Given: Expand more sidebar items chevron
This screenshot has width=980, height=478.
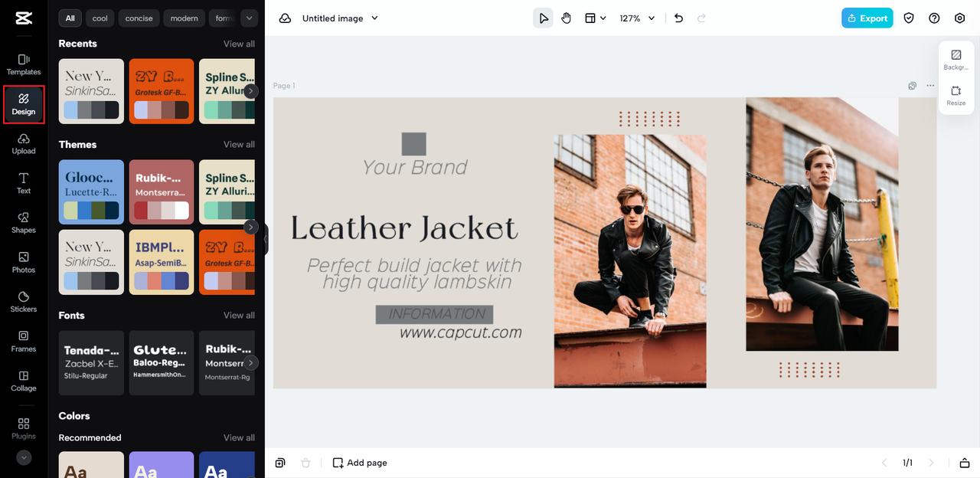Looking at the screenshot, I should point(24,457).
